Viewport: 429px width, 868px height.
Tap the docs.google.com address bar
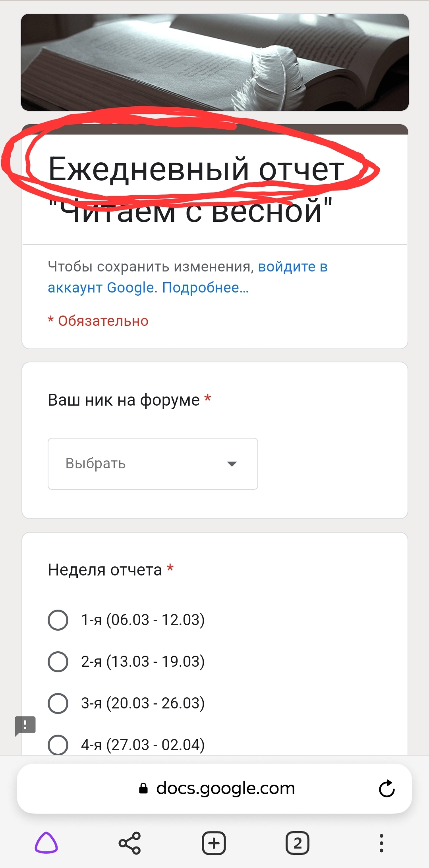coord(225,789)
